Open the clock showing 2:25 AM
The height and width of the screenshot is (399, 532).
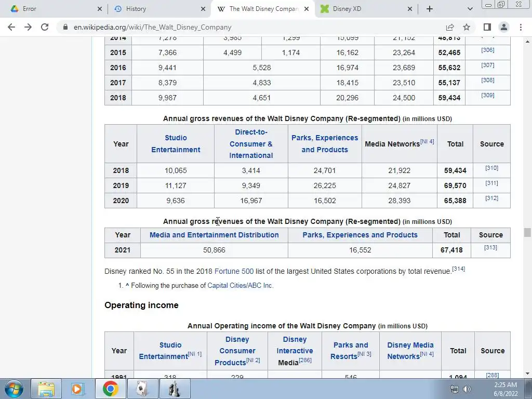(506, 389)
